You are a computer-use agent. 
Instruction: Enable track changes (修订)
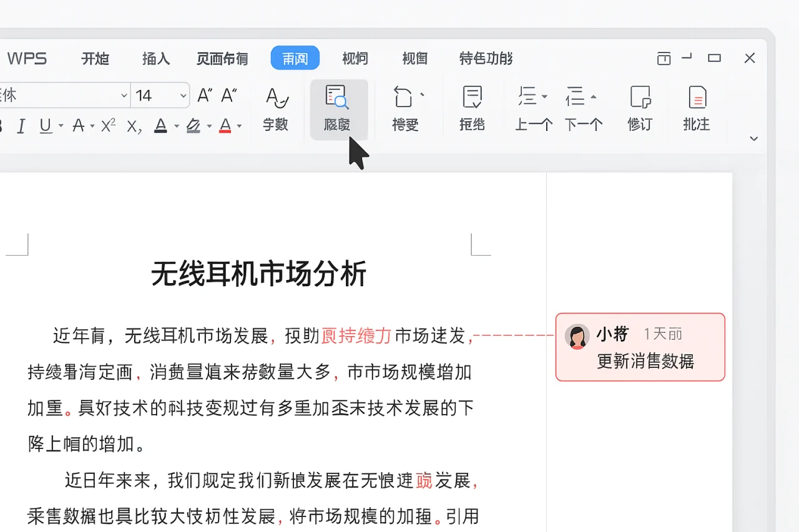[639, 109]
